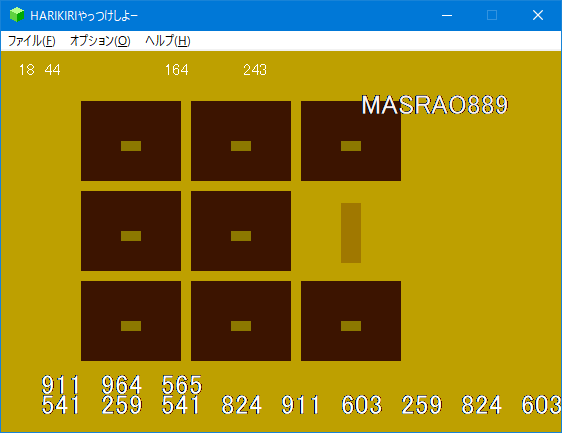Click the center dark brown tile
Image resolution: width=562 pixels, height=433 pixels.
click(241, 231)
